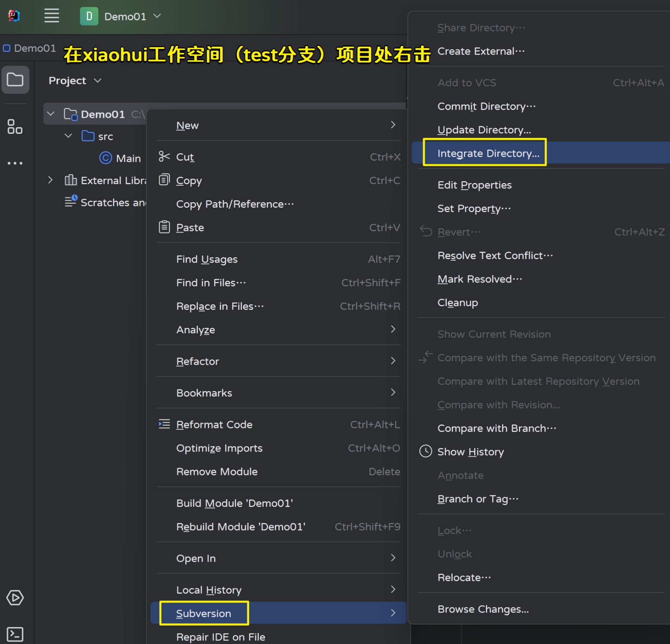Viewport: 670px width, 644px height.
Task: Click the src folder icon
Action: click(x=88, y=136)
